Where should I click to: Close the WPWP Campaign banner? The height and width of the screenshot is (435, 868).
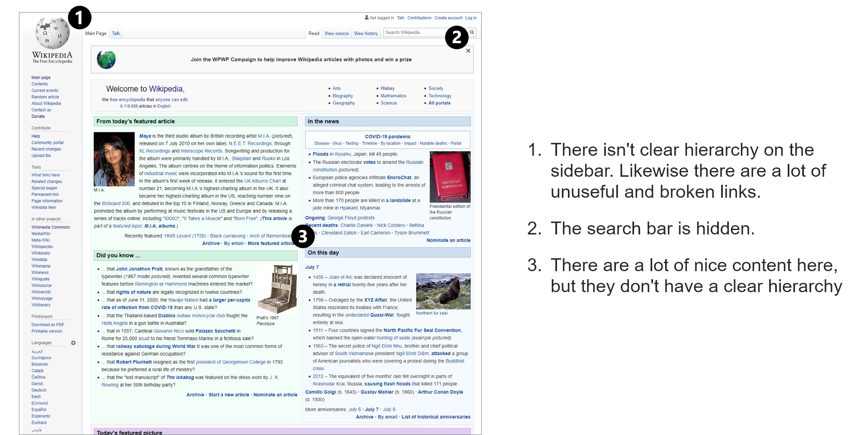click(468, 51)
